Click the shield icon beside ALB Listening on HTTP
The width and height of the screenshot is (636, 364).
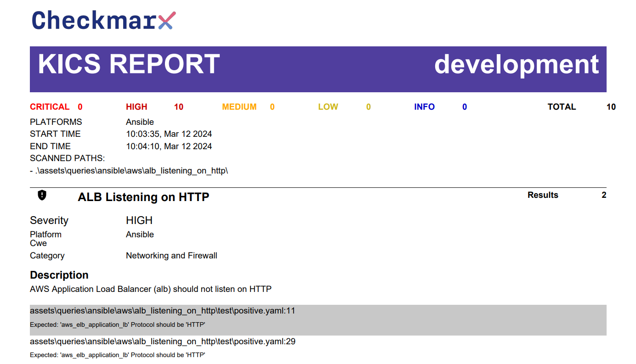pyautogui.click(x=42, y=195)
